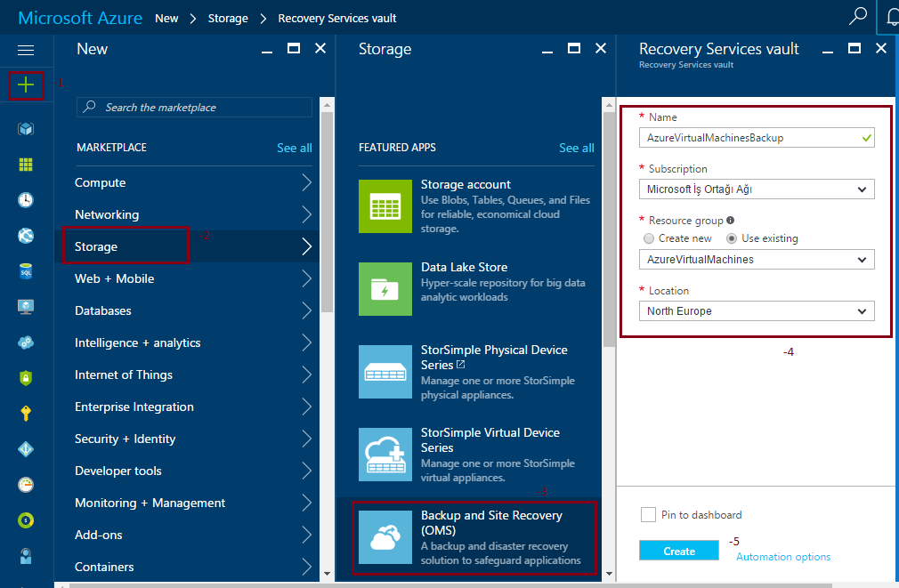Click the Microsoft Azure logo text

tap(80, 18)
